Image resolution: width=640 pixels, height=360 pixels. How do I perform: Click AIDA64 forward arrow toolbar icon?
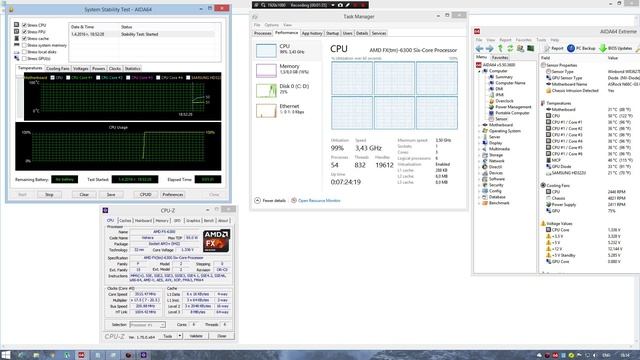tap(489, 48)
